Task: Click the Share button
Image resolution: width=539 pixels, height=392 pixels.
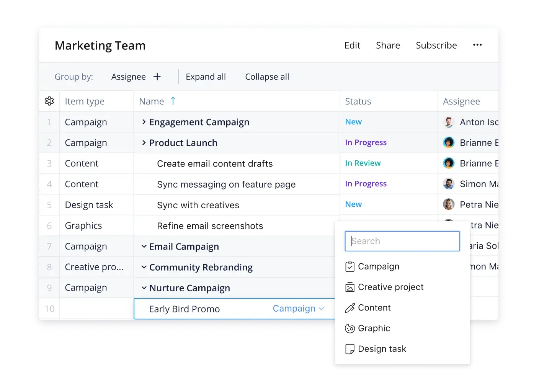Action: (388, 46)
